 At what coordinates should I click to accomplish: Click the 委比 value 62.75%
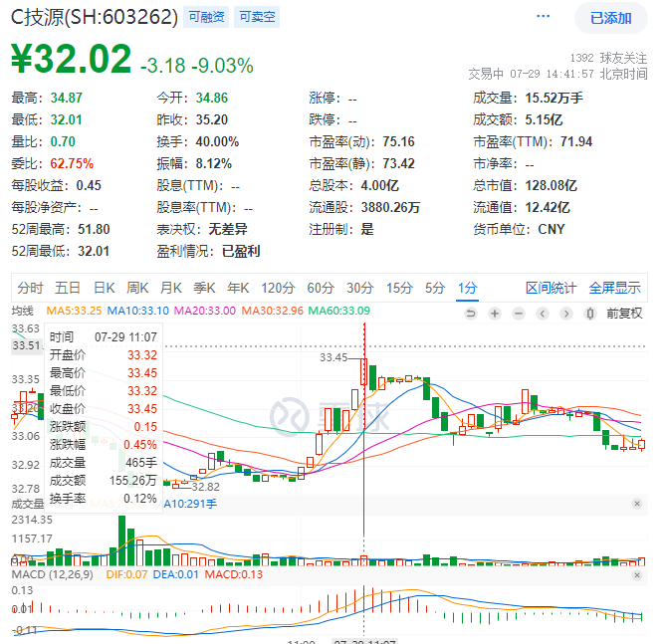(x=72, y=163)
